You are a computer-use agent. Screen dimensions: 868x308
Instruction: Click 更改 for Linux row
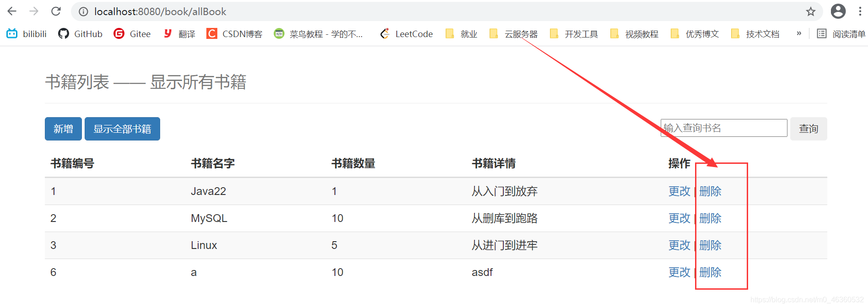pos(679,245)
